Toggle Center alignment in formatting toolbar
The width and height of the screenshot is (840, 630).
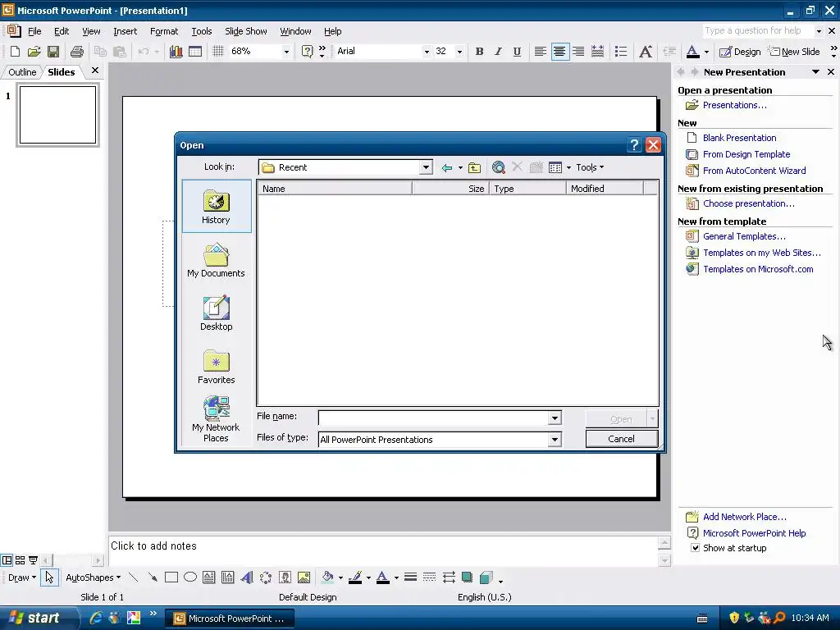pos(559,52)
